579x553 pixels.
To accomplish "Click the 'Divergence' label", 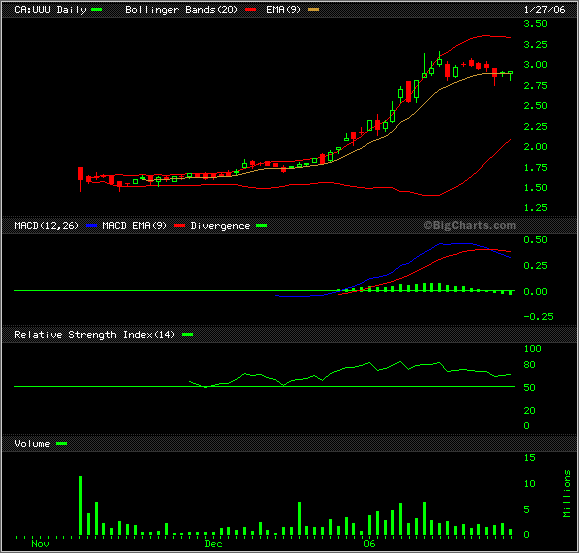I will 220,226.
